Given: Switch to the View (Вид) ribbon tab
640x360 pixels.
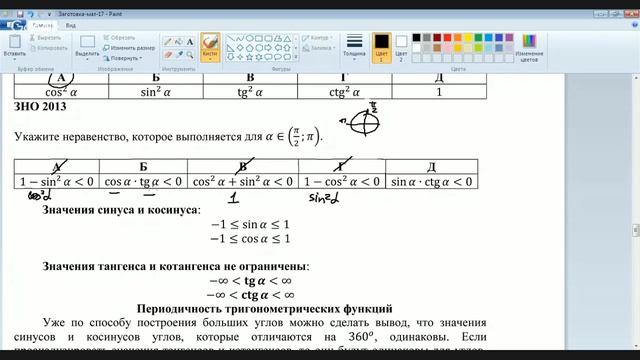Looking at the screenshot, I should pos(70,25).
